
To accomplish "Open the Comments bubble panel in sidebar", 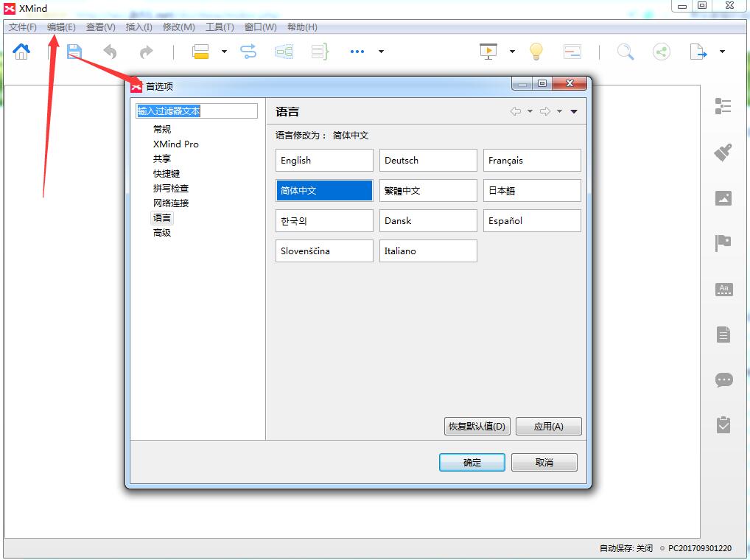I will [x=723, y=379].
